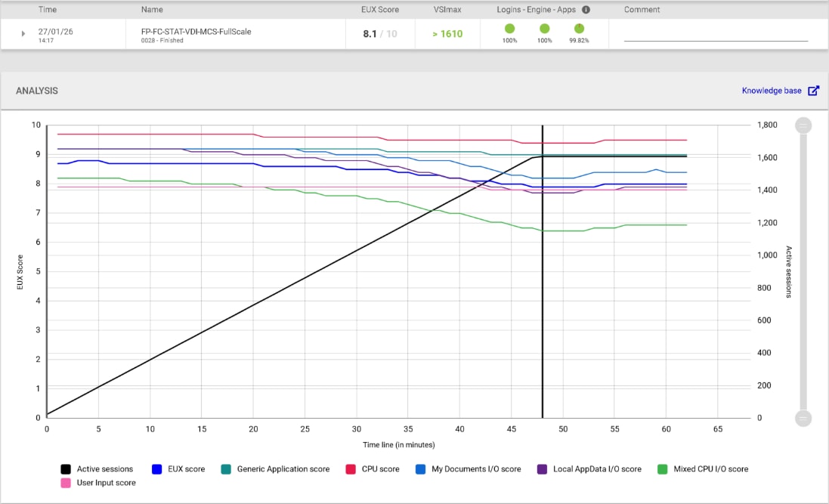This screenshot has width=829, height=504.
Task: Click the test name FP-FC-STAT-VDI-MCS-FullScale
Action: [196, 31]
